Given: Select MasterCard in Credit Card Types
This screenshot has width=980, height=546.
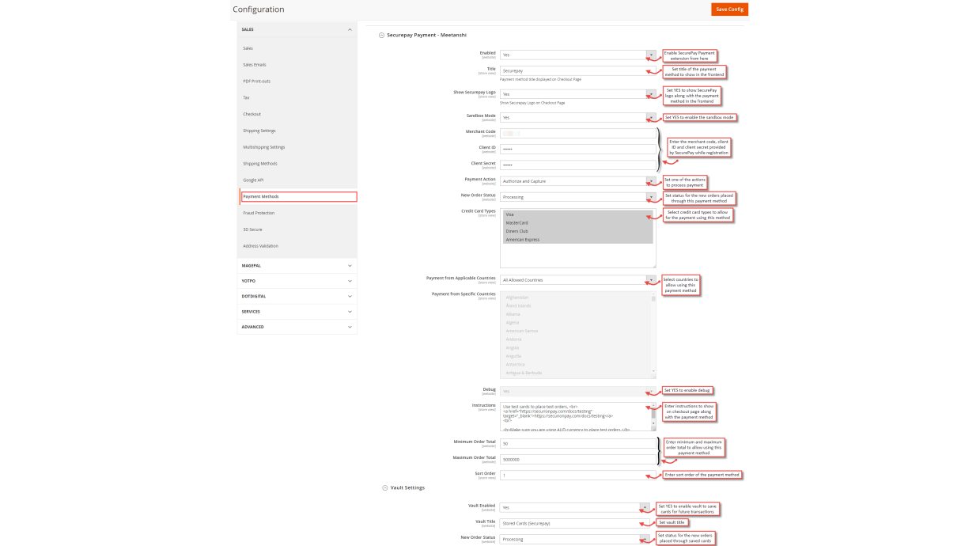Looking at the screenshot, I should [577, 222].
